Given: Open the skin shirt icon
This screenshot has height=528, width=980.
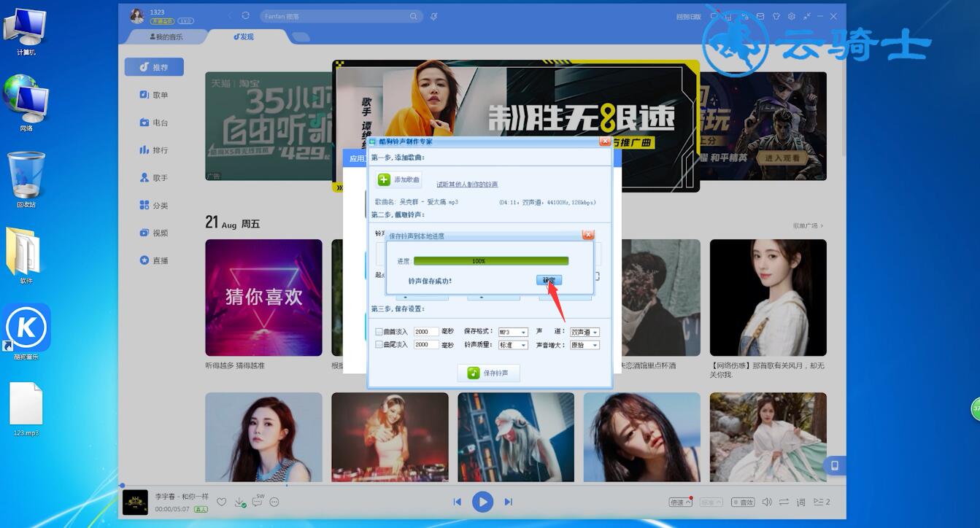Looking at the screenshot, I should [x=776, y=16].
